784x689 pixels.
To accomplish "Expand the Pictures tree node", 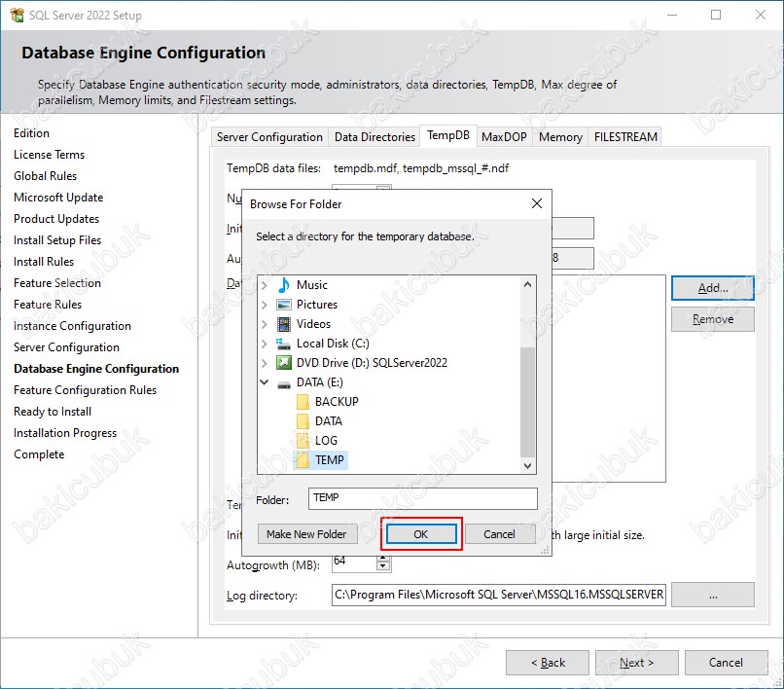I will (264, 305).
